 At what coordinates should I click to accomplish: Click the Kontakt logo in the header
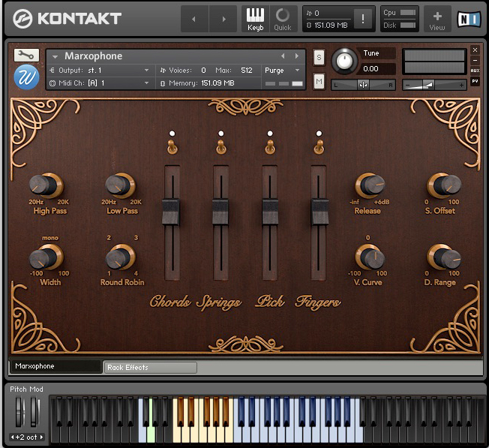click(x=67, y=19)
